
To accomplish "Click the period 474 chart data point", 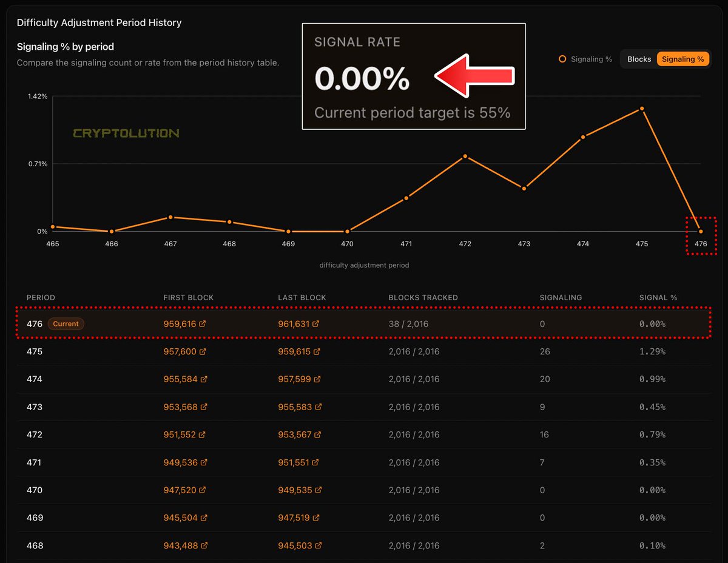I will pos(583,137).
